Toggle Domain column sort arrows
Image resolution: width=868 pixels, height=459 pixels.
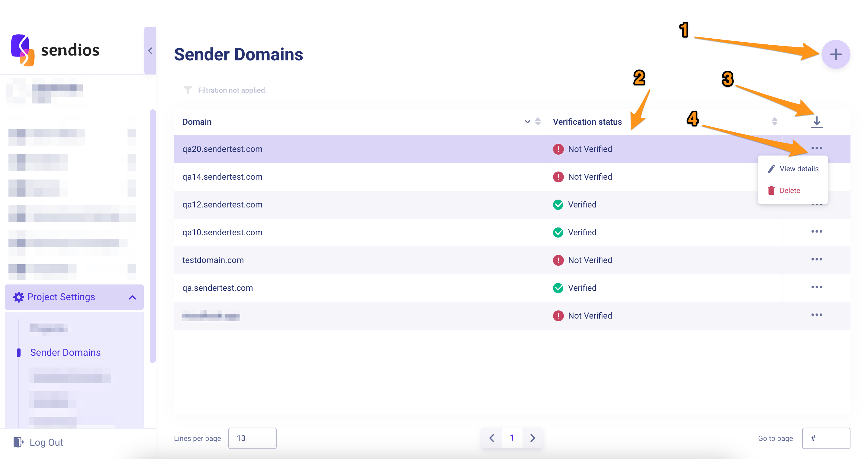[538, 122]
